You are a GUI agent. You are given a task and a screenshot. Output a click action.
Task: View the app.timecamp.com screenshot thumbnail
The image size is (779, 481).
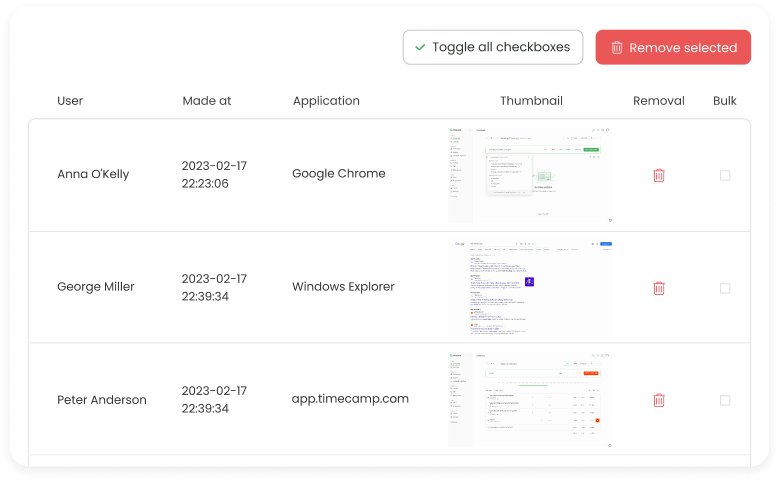tap(530, 399)
